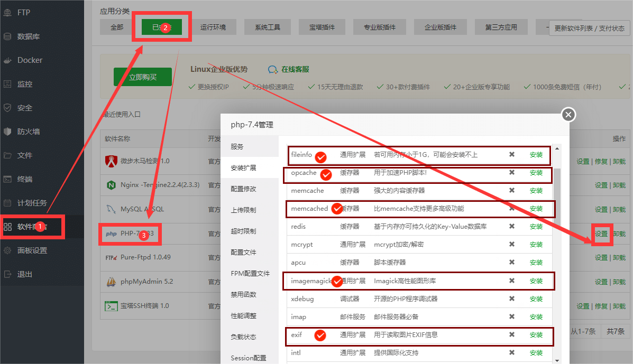Click the phpMyAdmin sailboat icon
Image resolution: width=633 pixels, height=364 pixels.
pos(111,282)
